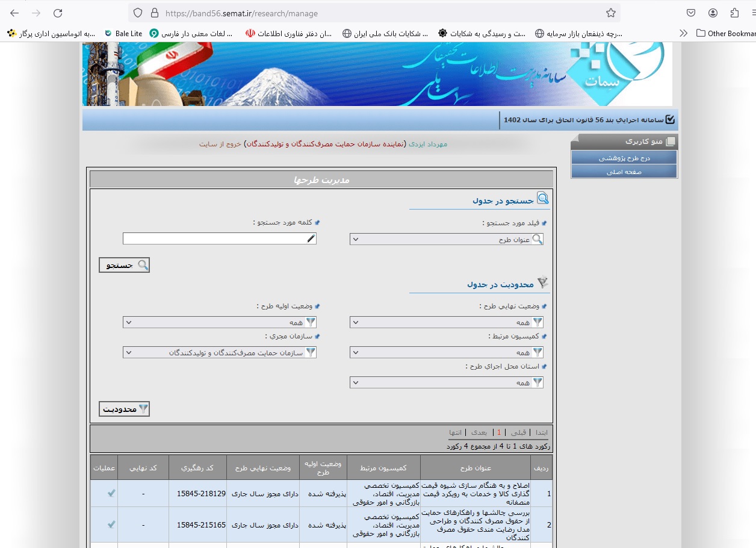
Task: Open the Firefox account profile icon
Action: coord(713,13)
